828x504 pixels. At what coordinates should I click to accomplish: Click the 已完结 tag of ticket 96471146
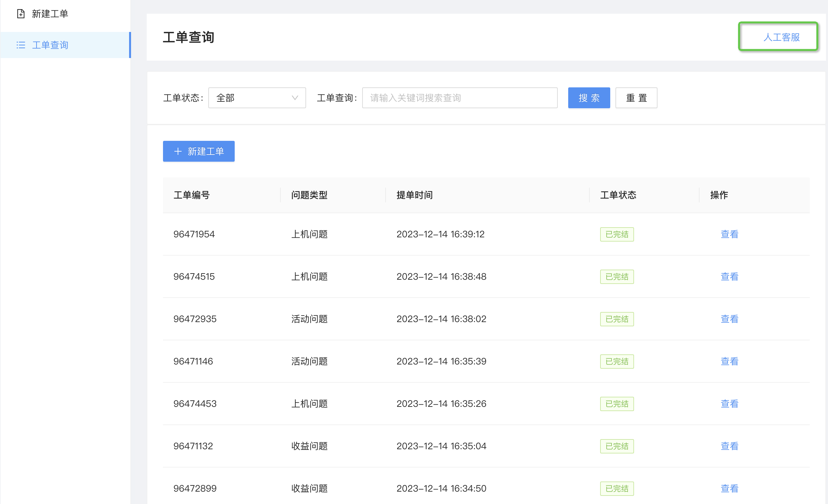click(617, 361)
